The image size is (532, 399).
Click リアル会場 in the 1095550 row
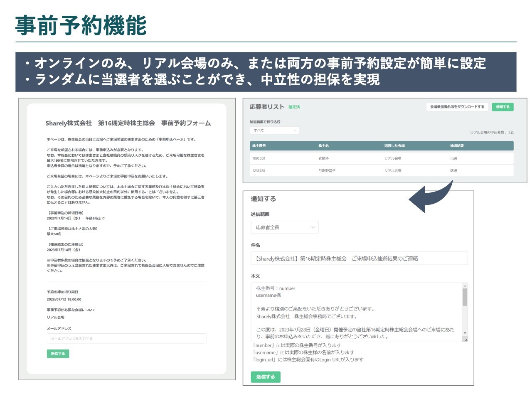393,158
